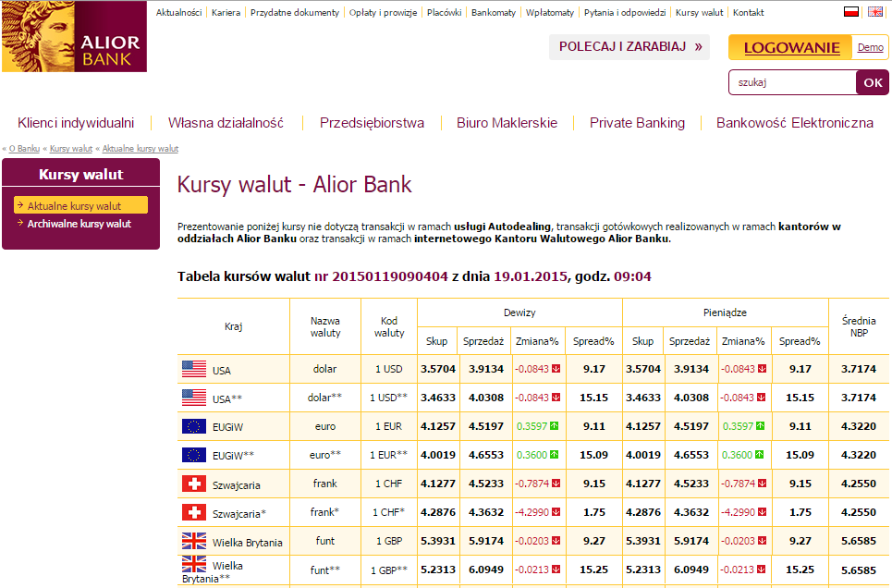
Task: Click the red arrow beside Pieniądze -0.0213
Action: (x=761, y=570)
